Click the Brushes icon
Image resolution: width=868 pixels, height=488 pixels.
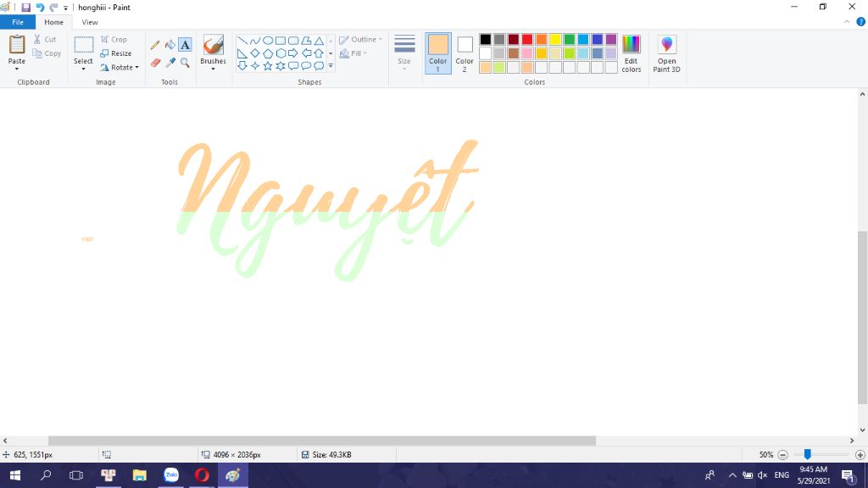point(213,45)
